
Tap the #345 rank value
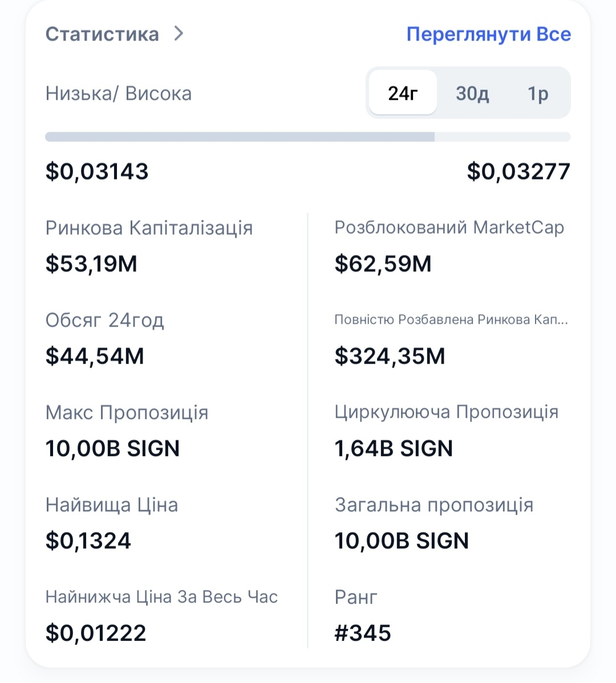(363, 633)
